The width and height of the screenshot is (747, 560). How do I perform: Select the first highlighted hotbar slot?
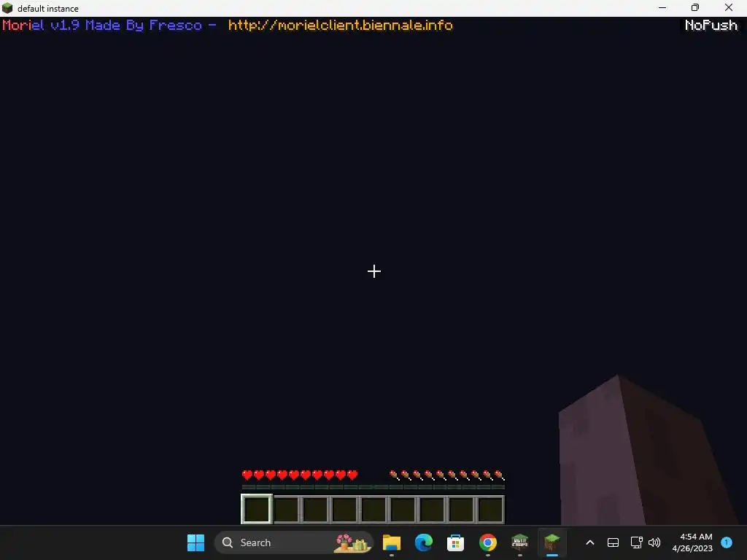coord(257,509)
